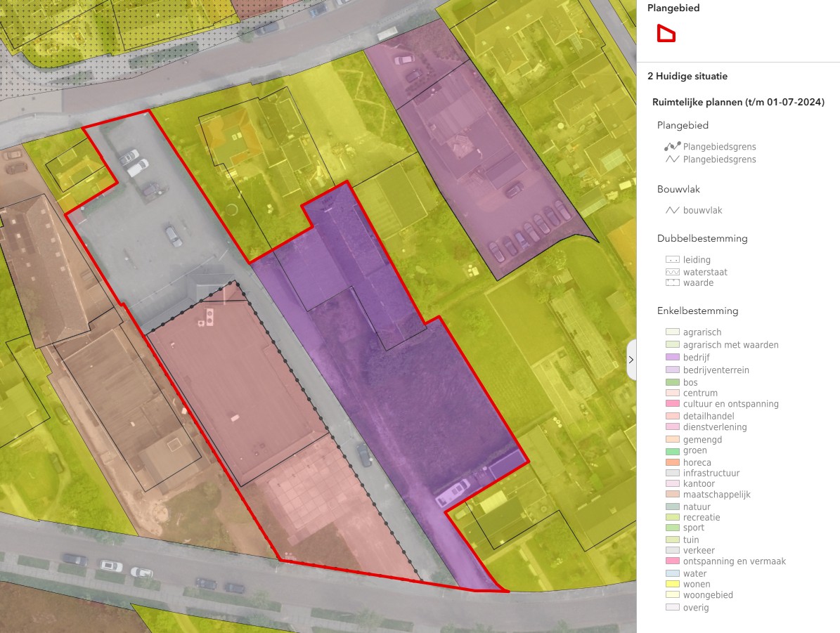Click the 'bedrijventerrein' legend label
The height and width of the screenshot is (633, 840).
716,370
